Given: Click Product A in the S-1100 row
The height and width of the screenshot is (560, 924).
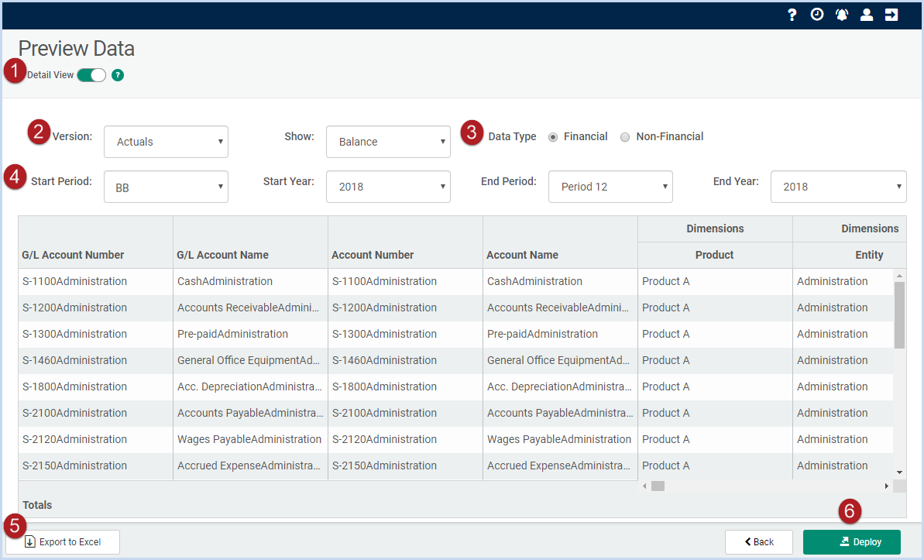Looking at the screenshot, I should coord(715,282).
